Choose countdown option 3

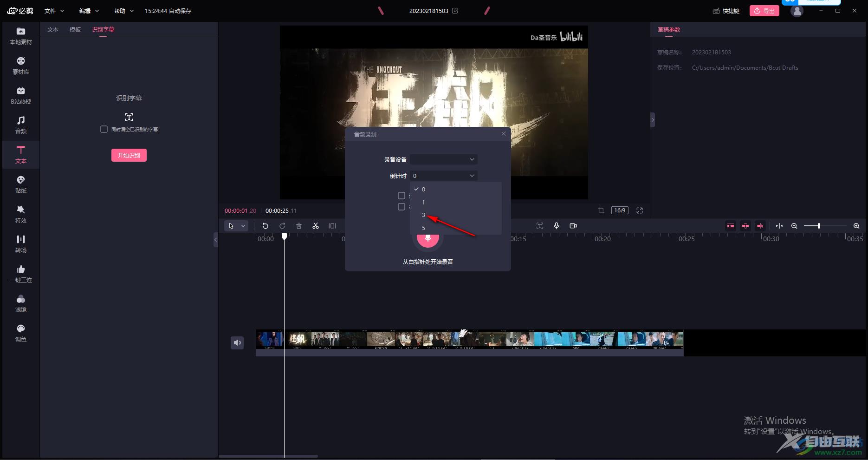456,215
